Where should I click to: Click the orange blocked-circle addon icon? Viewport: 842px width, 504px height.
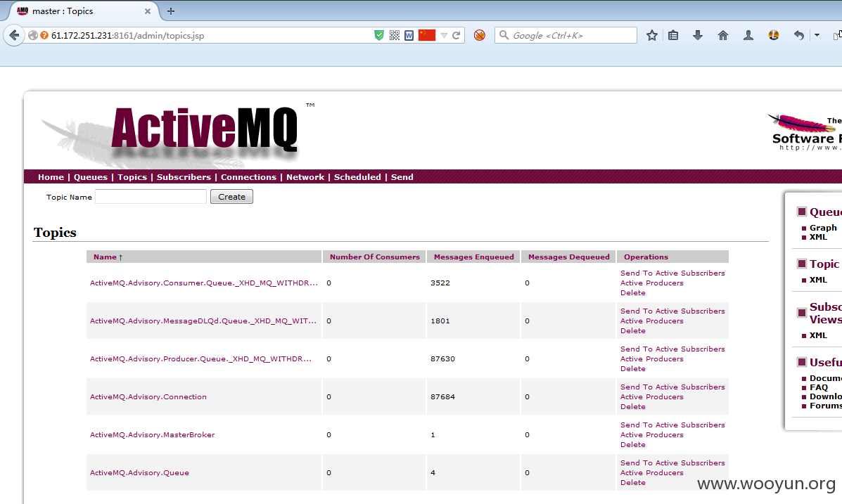tap(480, 35)
